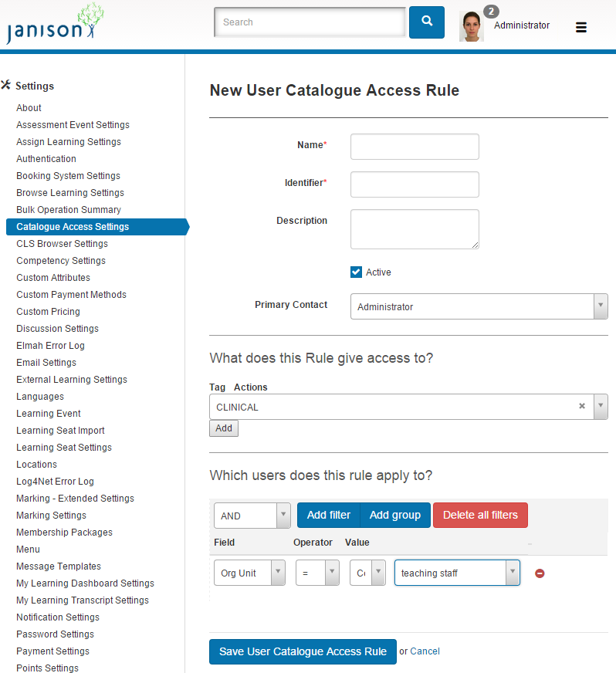Image resolution: width=616 pixels, height=673 pixels.
Task: Click Save User Catalogue Access Rule
Action: 303,651
